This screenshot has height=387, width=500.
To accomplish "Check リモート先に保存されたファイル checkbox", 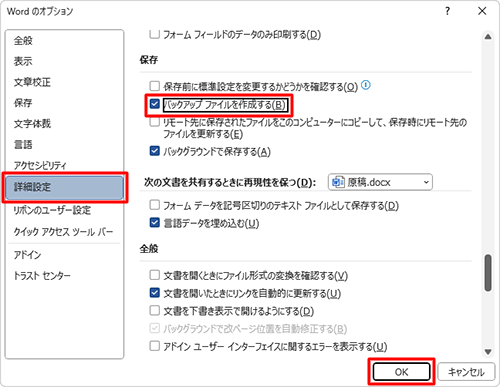I will click(154, 122).
